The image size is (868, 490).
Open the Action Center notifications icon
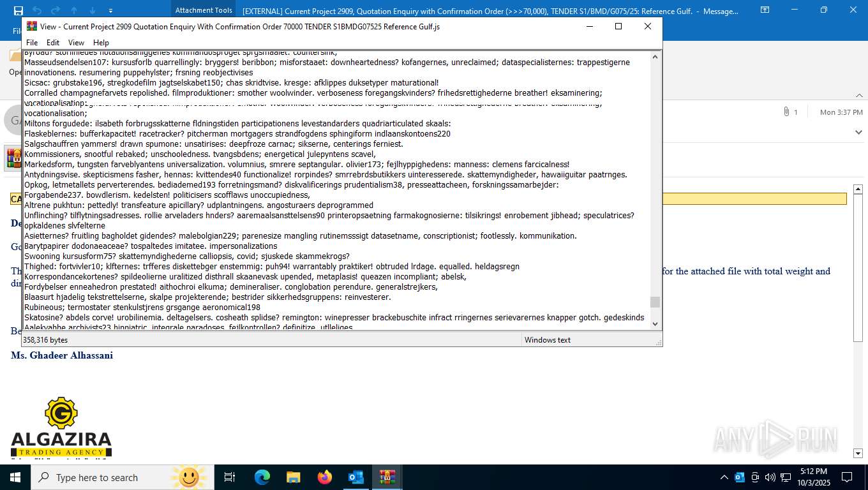847,477
